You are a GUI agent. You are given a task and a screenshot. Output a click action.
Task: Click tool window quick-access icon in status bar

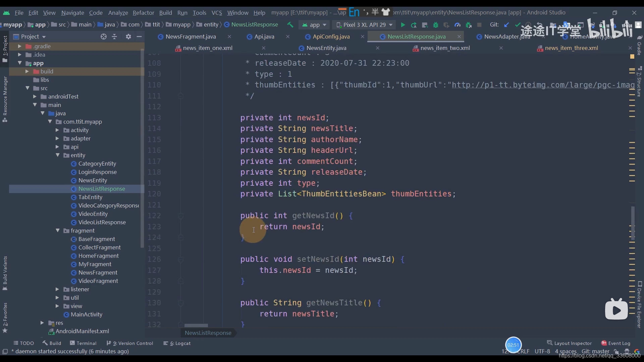pyautogui.click(x=5, y=351)
